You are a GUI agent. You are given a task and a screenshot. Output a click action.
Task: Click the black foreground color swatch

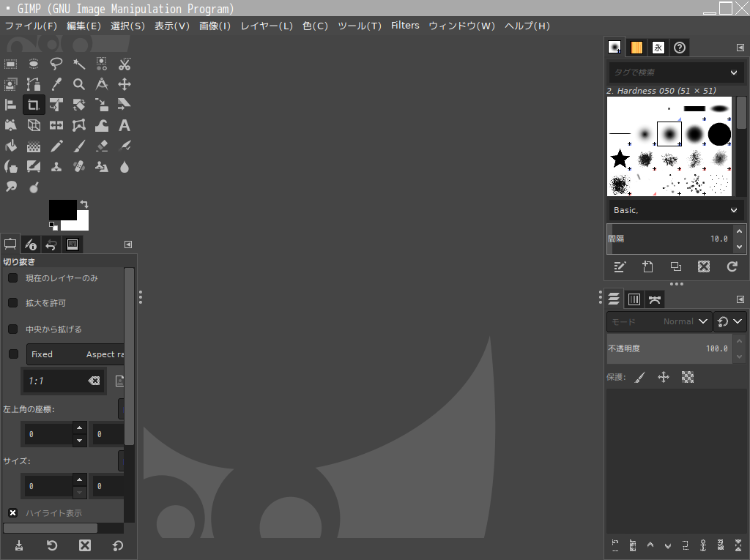(x=63, y=210)
